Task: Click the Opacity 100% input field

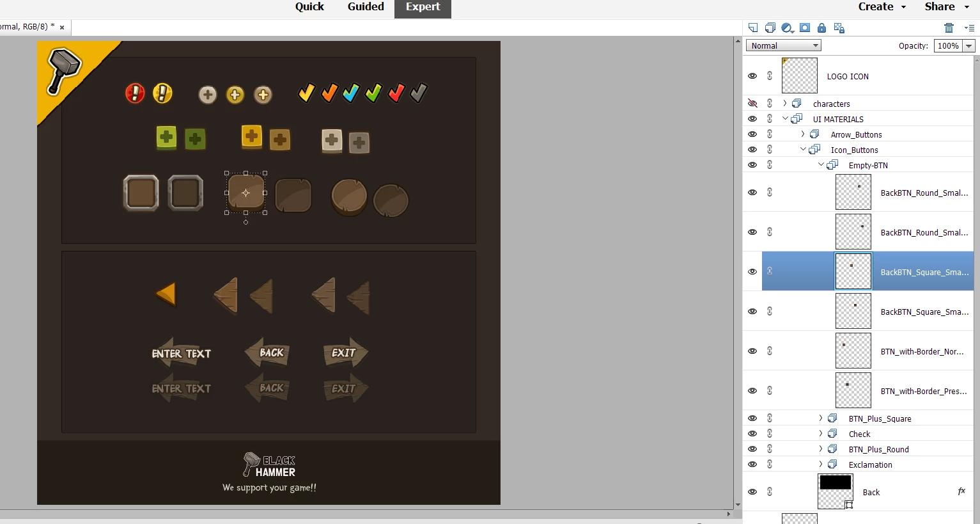Action: (x=949, y=45)
